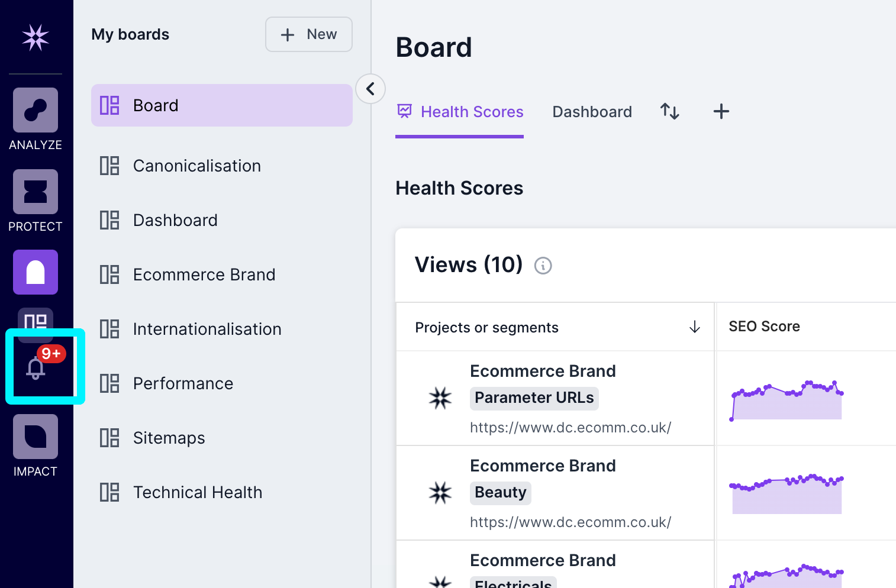Open the Sitemaps board
This screenshot has width=896, height=588.
(169, 438)
